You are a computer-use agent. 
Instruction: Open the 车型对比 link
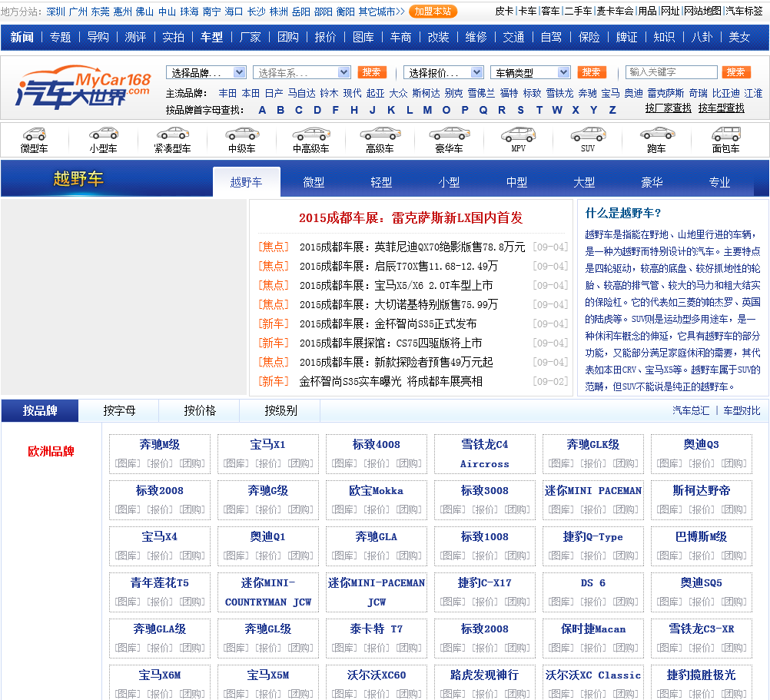(x=742, y=410)
